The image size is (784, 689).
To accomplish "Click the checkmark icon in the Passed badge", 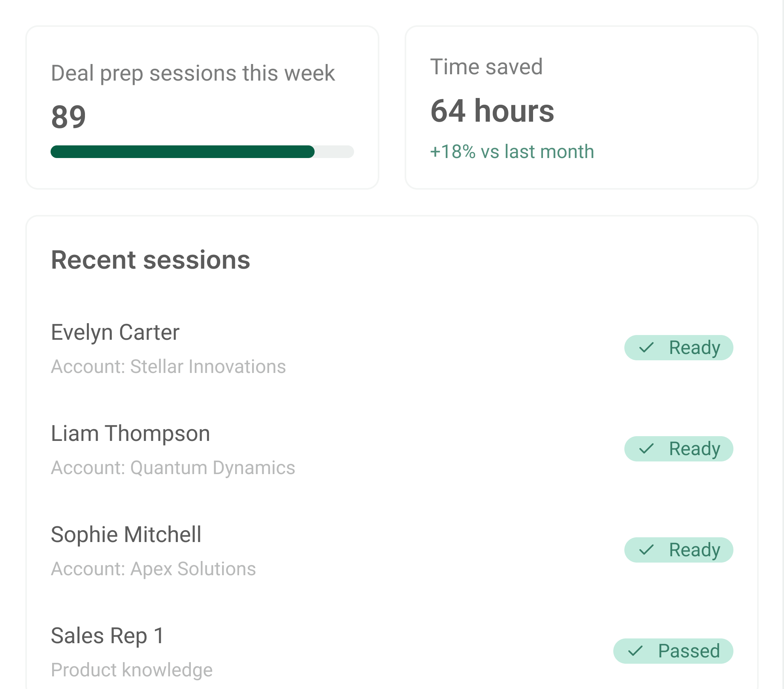I will (x=635, y=651).
